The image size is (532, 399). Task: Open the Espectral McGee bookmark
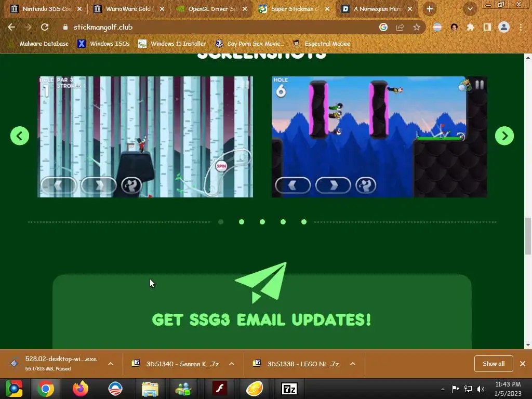pyautogui.click(x=322, y=44)
